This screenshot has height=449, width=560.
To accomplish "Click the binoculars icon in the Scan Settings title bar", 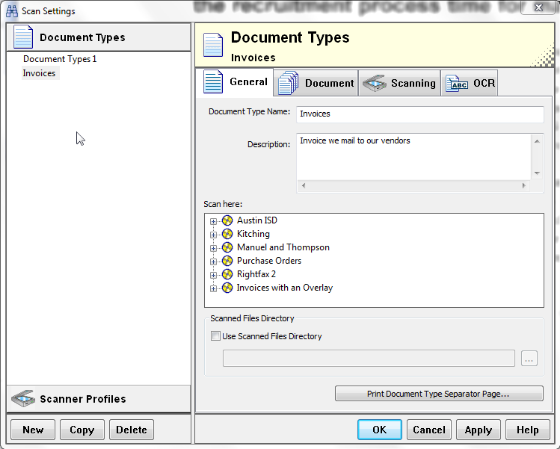I will (x=12, y=11).
